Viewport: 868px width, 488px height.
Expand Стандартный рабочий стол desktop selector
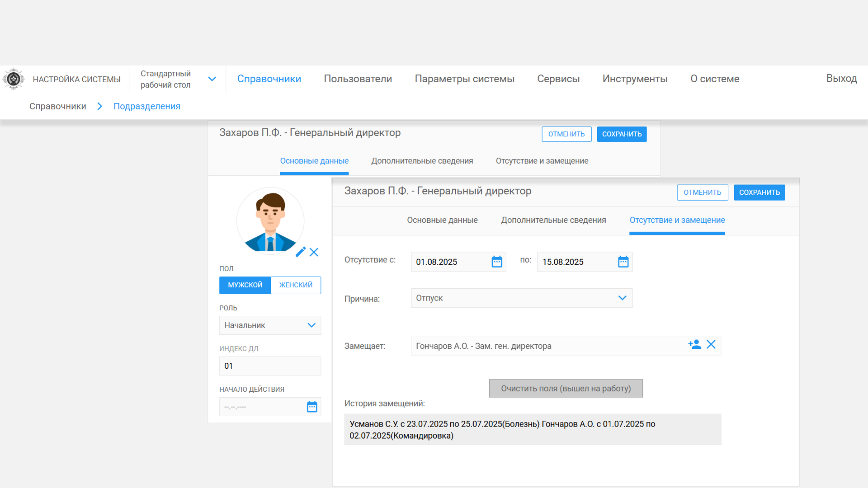212,79
